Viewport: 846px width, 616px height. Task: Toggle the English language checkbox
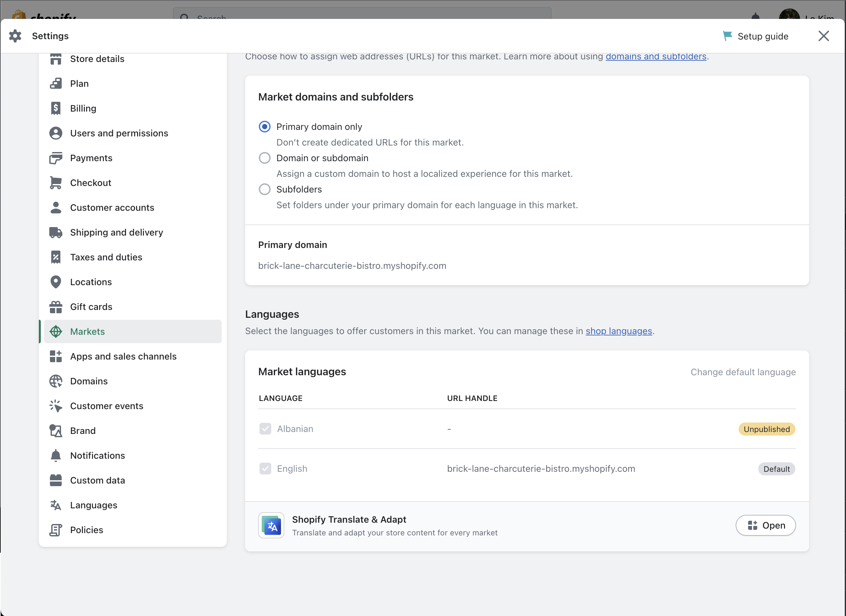pyautogui.click(x=265, y=469)
